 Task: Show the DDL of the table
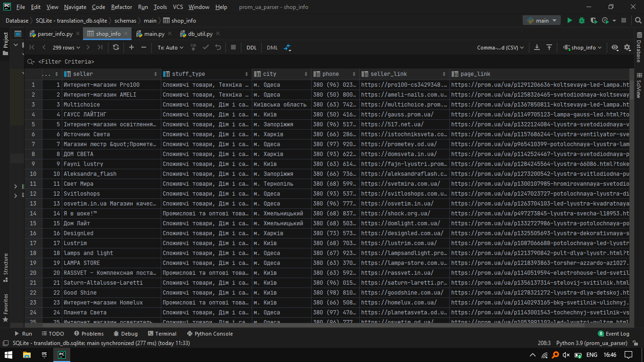pyautogui.click(x=252, y=48)
